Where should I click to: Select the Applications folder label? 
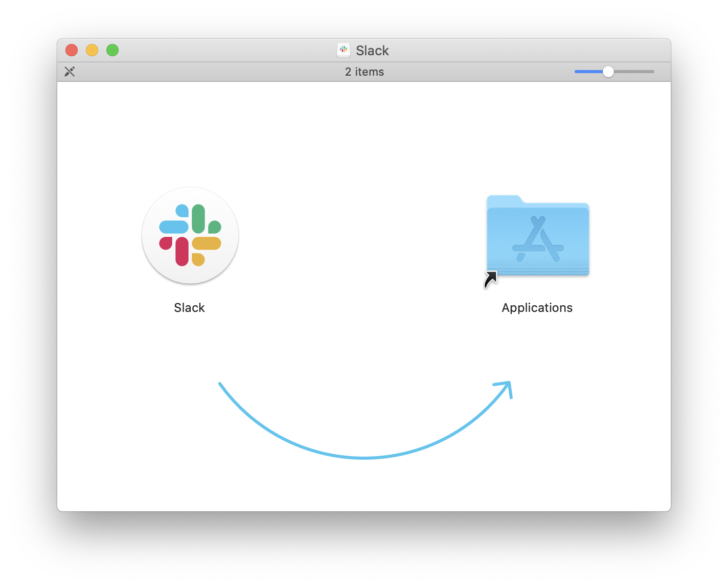click(x=537, y=307)
